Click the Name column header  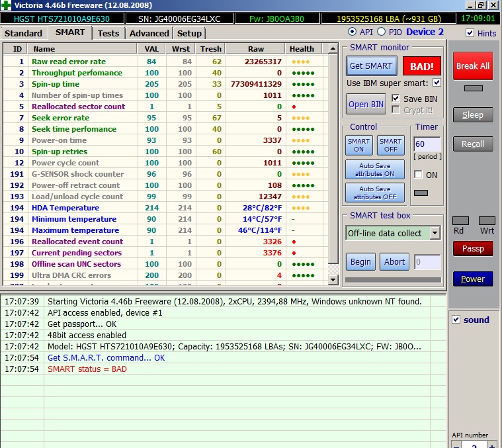82,49
